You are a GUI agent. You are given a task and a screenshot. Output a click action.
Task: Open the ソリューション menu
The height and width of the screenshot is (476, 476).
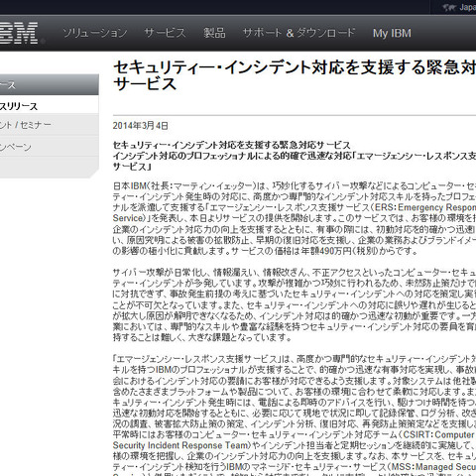(x=95, y=33)
